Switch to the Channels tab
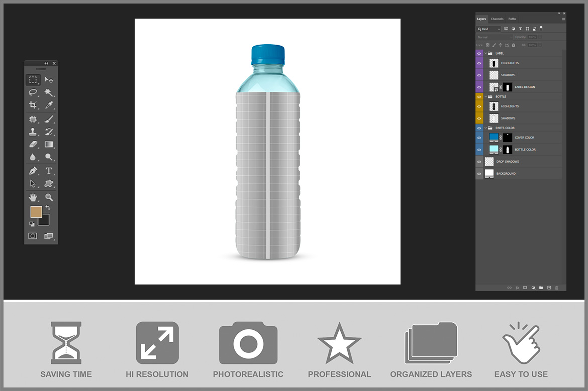 click(x=497, y=19)
